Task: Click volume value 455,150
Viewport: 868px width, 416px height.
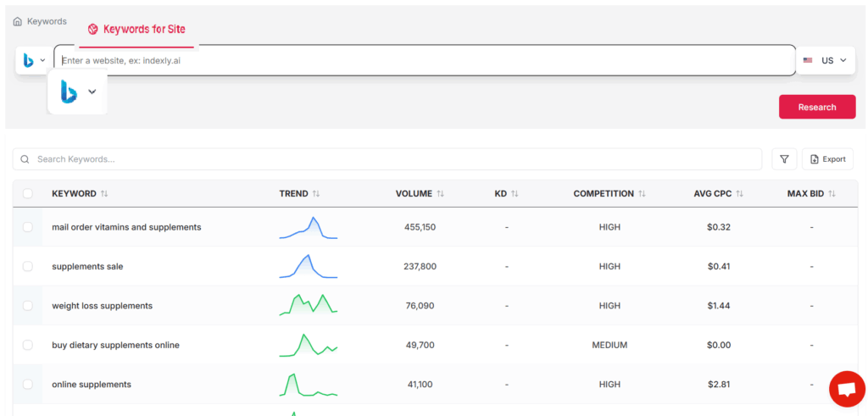Action: point(420,227)
